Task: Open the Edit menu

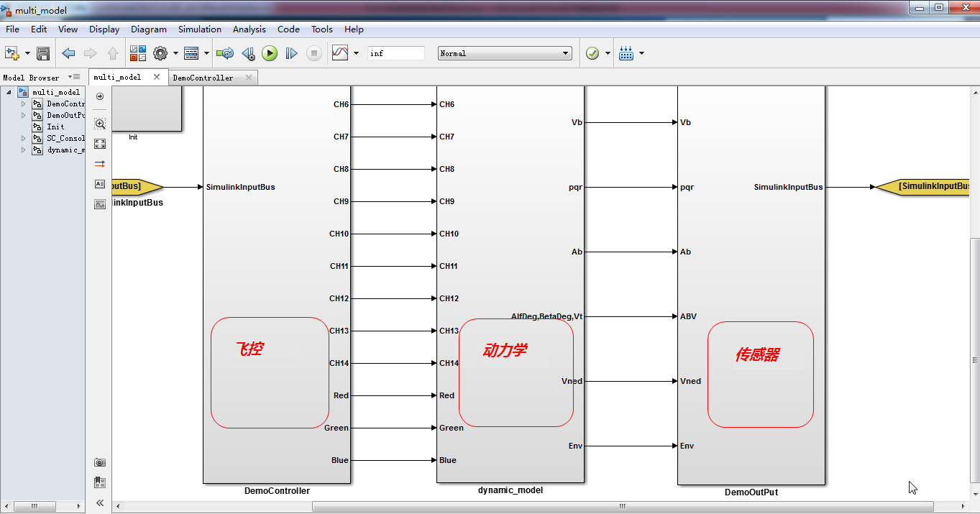Action: point(39,29)
